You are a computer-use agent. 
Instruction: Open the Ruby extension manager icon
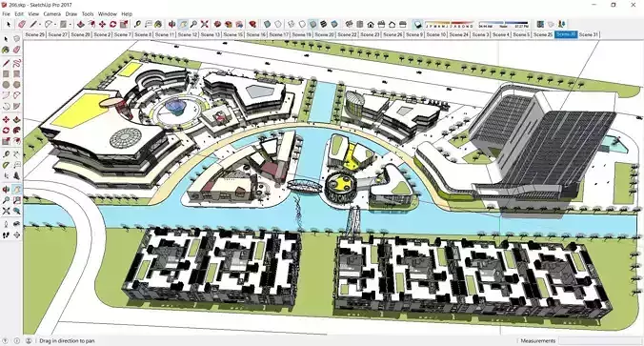(252, 24)
